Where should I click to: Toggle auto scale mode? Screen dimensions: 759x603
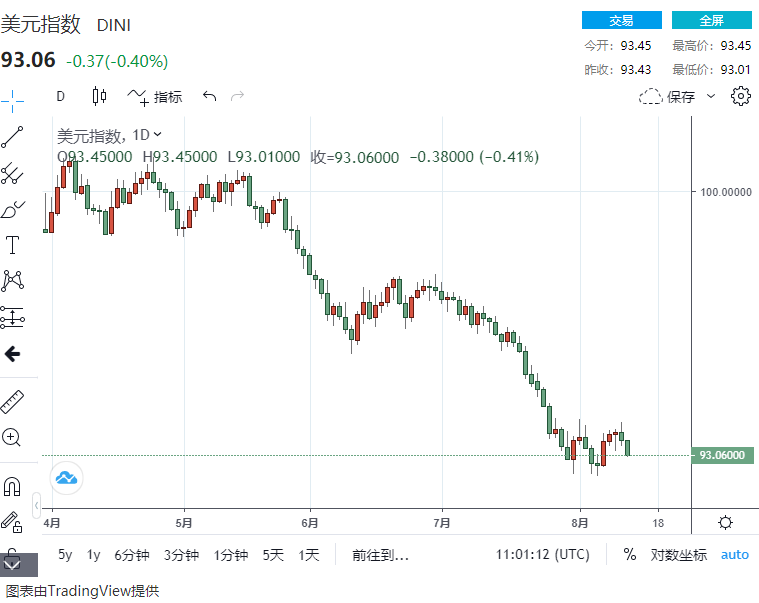[735, 555]
